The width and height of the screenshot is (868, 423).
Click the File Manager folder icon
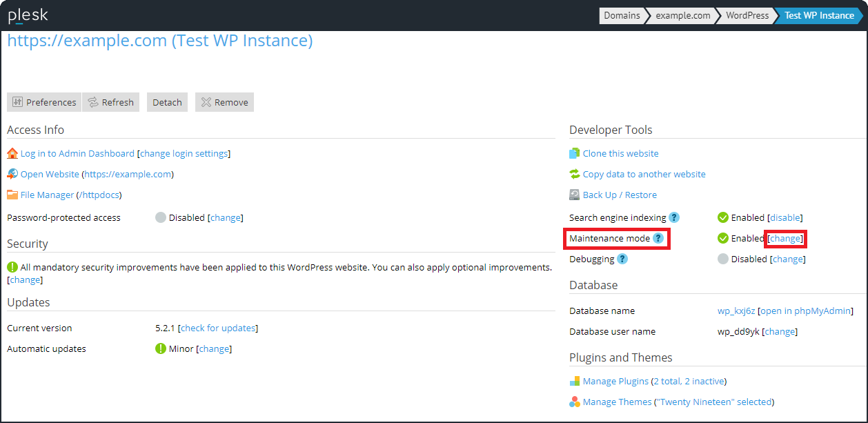pyautogui.click(x=12, y=195)
